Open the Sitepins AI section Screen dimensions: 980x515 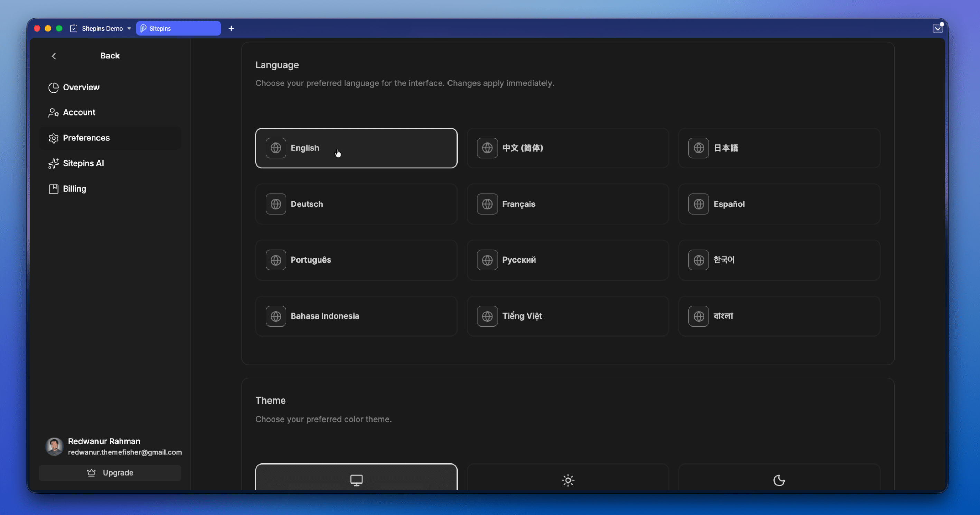point(110,163)
